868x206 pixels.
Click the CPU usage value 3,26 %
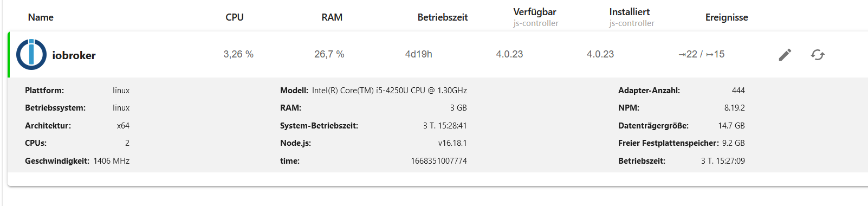pos(238,54)
